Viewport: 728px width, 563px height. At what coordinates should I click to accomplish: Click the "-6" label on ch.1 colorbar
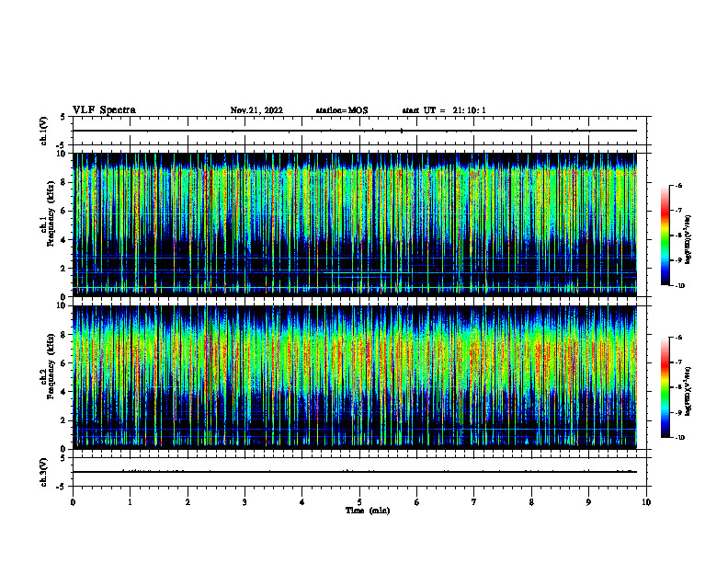click(678, 186)
